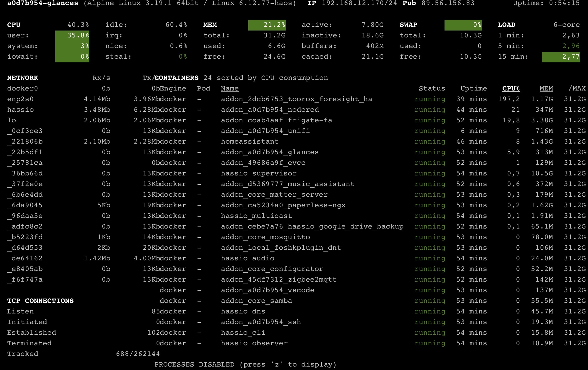Click the SWAP 0% green bar
The width and height of the screenshot is (588, 370).
pos(463,25)
